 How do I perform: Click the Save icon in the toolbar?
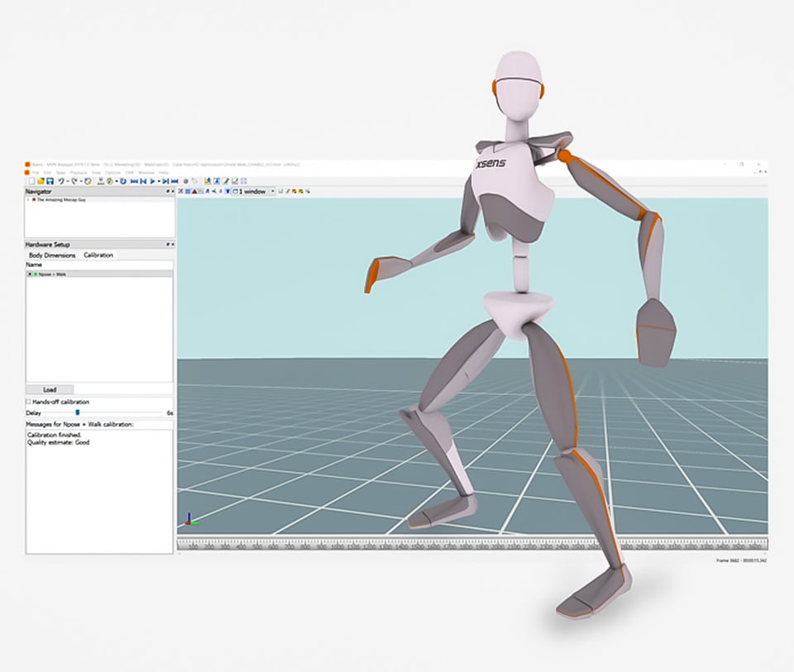[x=50, y=181]
